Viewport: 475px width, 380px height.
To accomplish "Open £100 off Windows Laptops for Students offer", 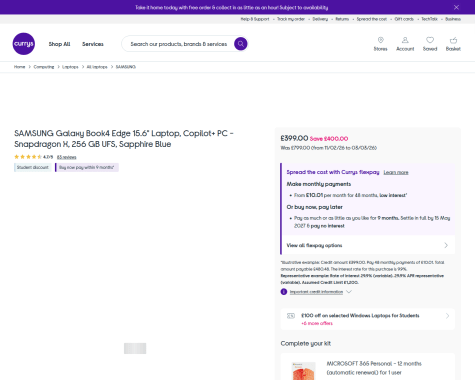I will click(x=368, y=319).
